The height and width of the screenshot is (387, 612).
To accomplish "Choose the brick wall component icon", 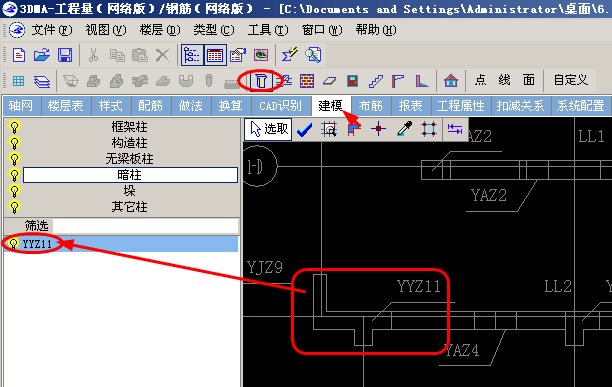I will (x=307, y=81).
